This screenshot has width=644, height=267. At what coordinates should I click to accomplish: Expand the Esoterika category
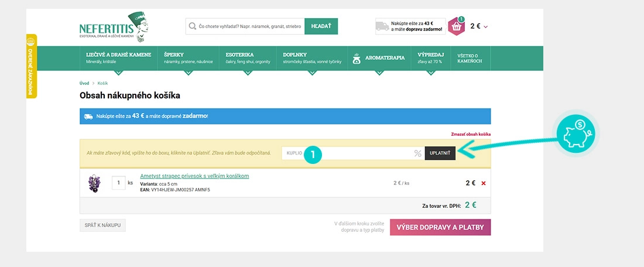tap(248, 57)
